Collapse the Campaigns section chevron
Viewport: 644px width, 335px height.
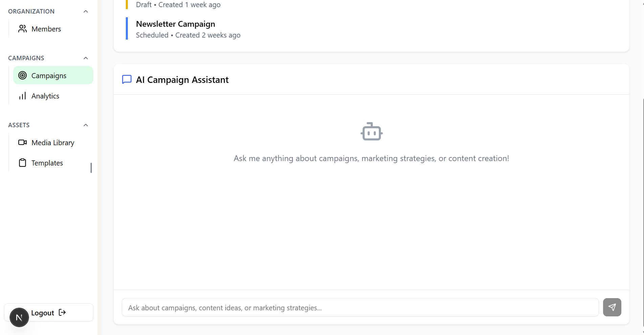tap(86, 58)
